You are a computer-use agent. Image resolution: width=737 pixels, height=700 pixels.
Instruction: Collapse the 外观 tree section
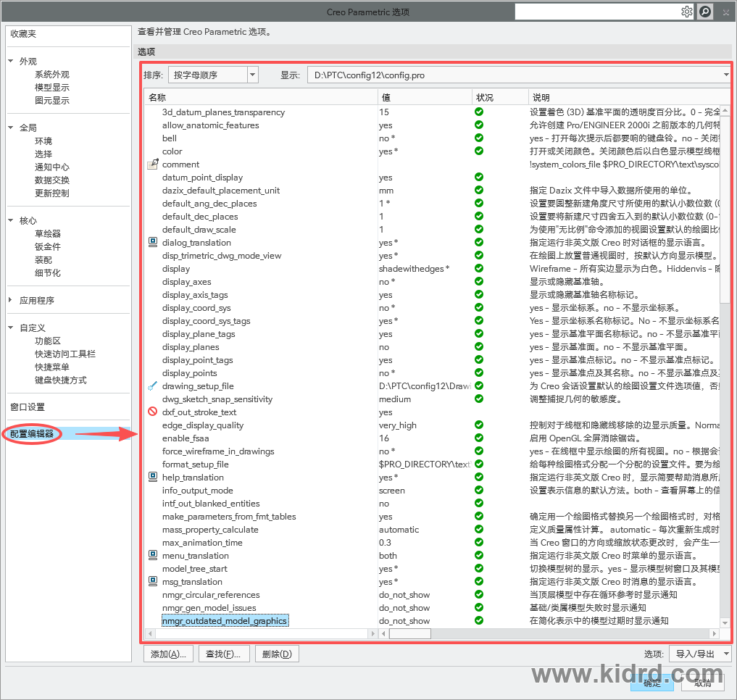click(11, 61)
